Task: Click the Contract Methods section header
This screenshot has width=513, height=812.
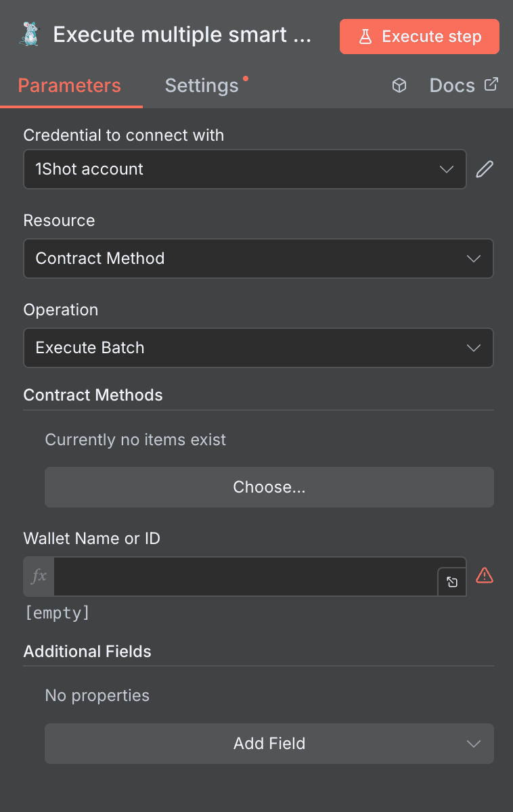Action: [93, 395]
